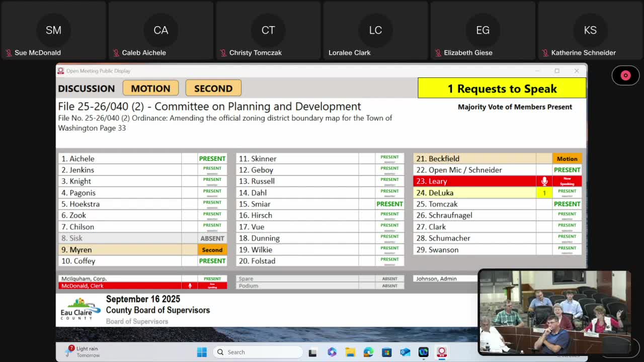This screenshot has height=362, width=644.
Task: Click the meeting room camera video thumbnail
Action: click(553, 312)
